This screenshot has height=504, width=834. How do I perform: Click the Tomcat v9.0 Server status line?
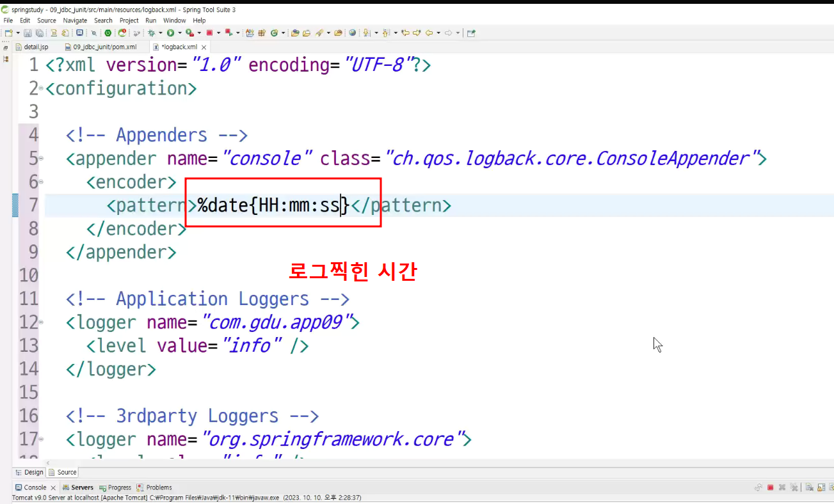(187, 498)
